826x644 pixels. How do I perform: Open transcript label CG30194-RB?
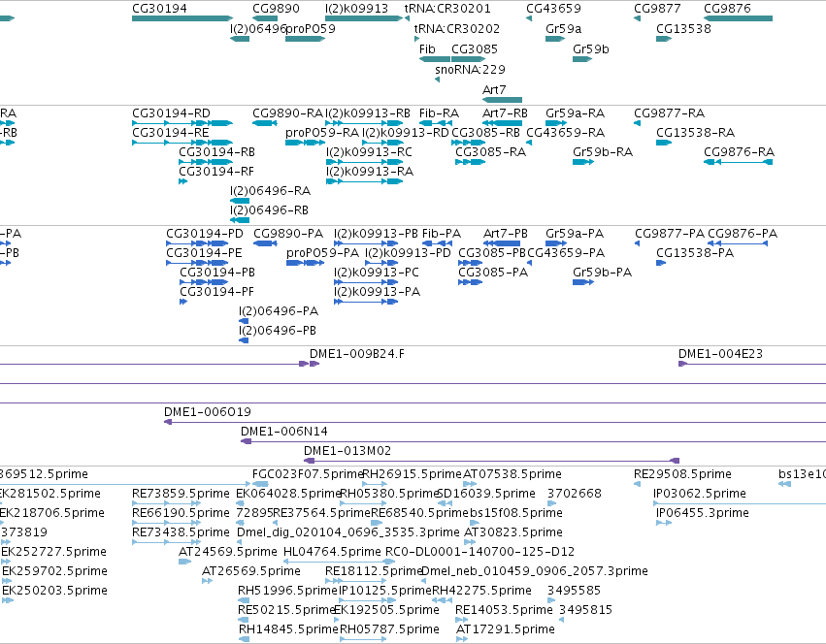(216, 151)
